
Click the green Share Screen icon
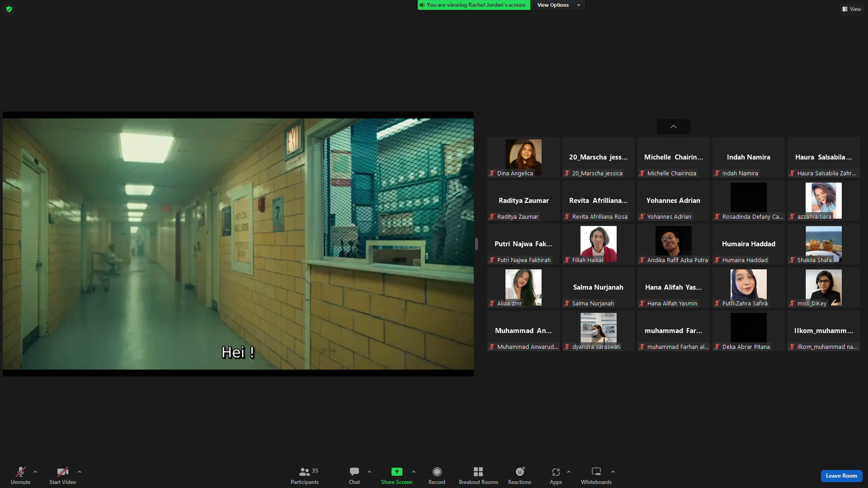(x=396, y=472)
